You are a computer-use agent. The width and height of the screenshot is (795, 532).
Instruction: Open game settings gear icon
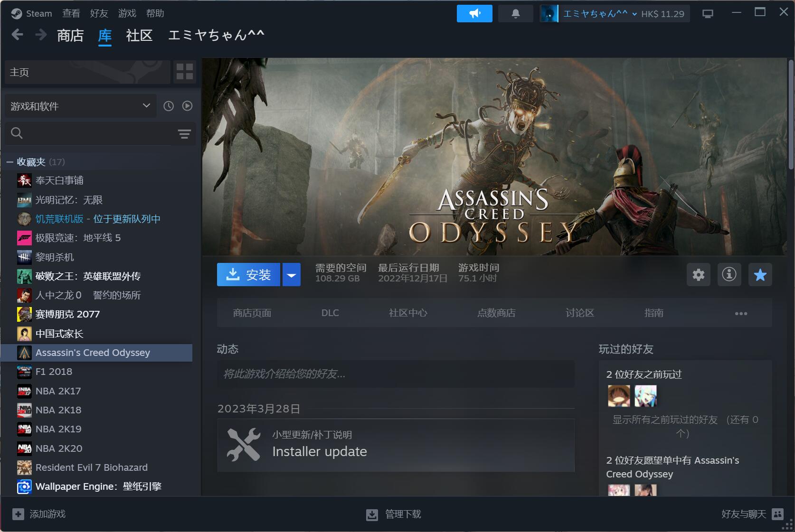698,275
